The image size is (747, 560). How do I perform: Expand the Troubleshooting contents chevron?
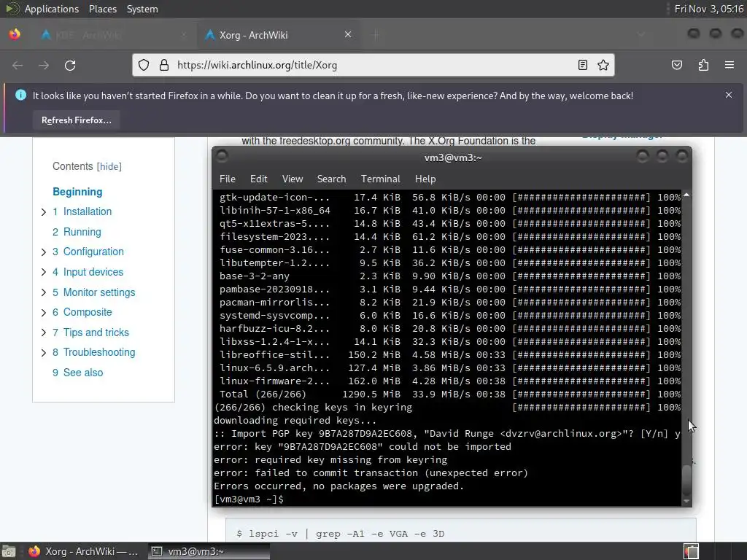pyautogui.click(x=43, y=352)
